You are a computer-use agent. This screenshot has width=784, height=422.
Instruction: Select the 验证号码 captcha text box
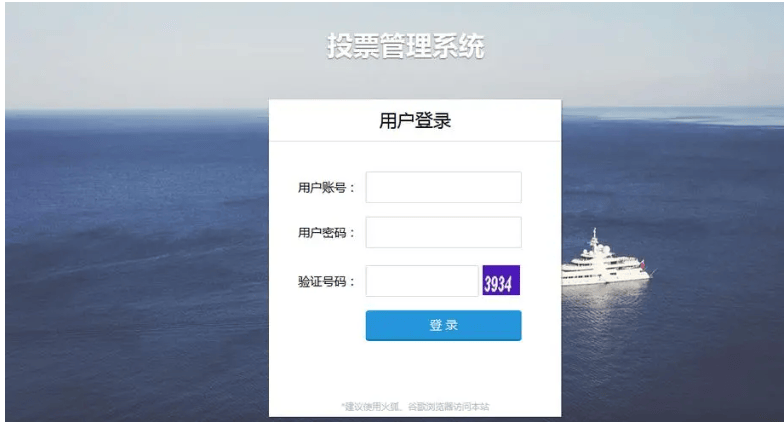pyautogui.click(x=422, y=281)
